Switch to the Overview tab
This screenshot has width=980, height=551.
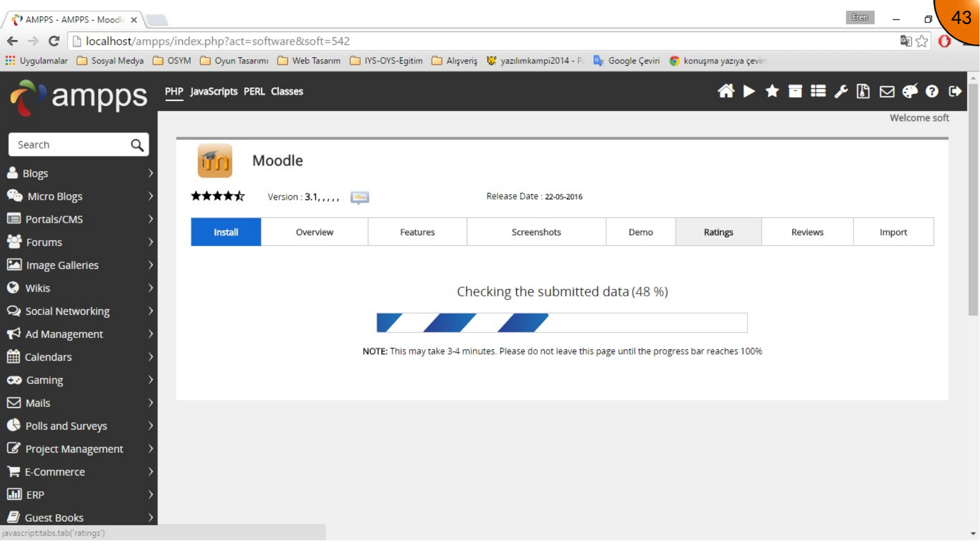click(314, 232)
